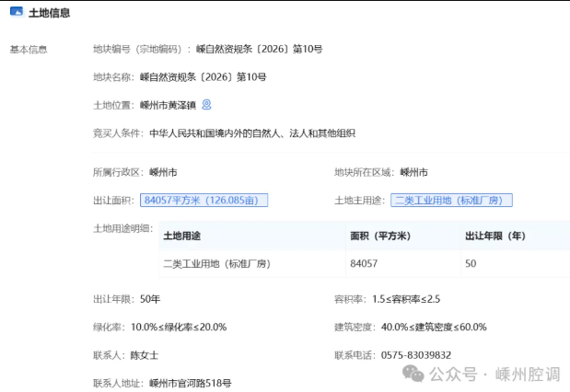Select the 84057 cell in the table
This screenshot has height=392, width=570.
[x=364, y=264]
